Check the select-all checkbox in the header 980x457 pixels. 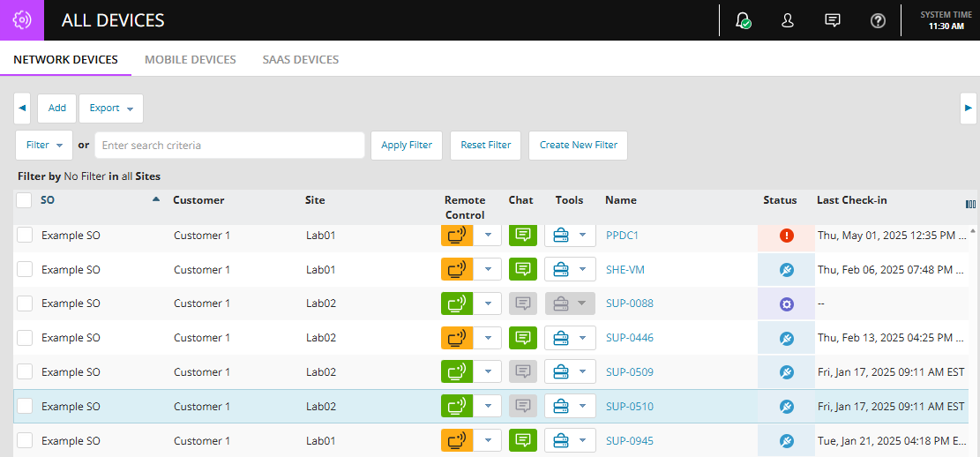tap(25, 200)
